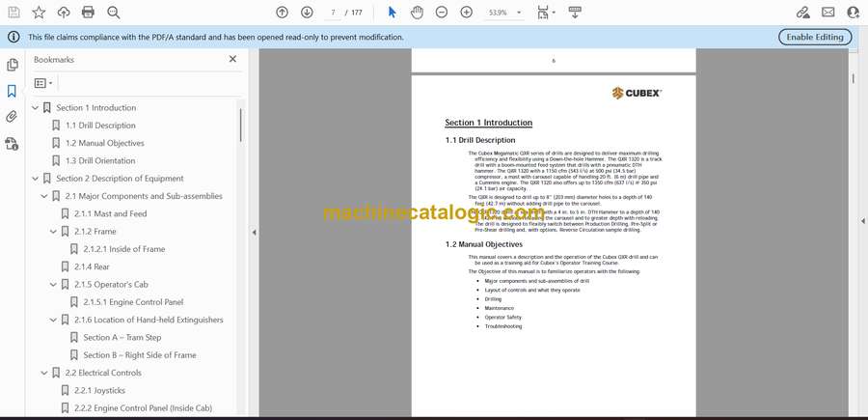868x420 pixels.
Task: Go to previous page with the up arrow
Action: [x=283, y=13]
